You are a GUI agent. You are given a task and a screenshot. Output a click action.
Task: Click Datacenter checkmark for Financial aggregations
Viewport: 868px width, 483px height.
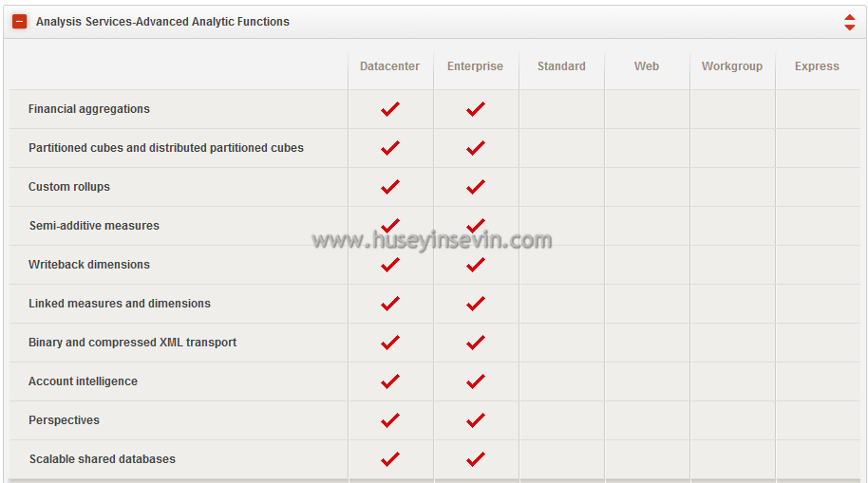coord(390,109)
